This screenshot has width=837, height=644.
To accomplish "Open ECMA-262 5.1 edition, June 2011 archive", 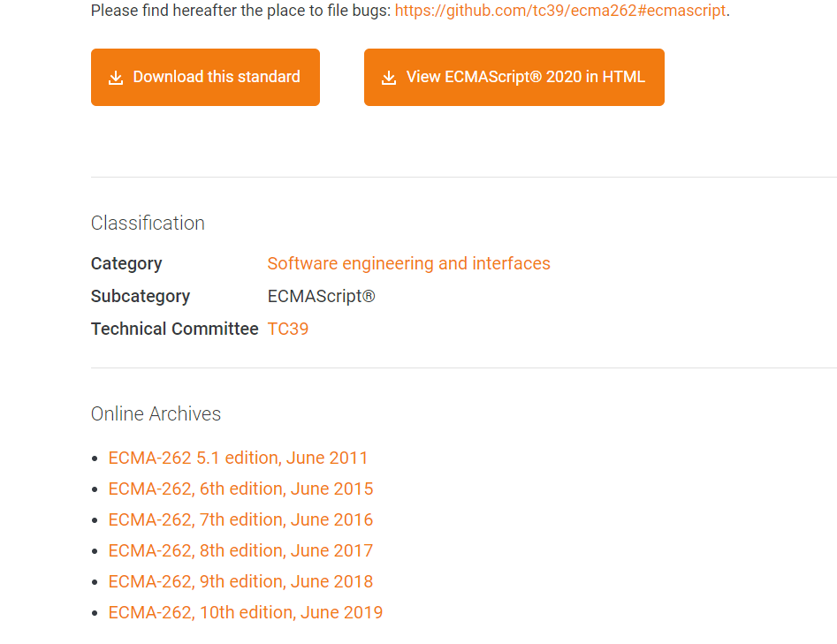I will [x=238, y=458].
